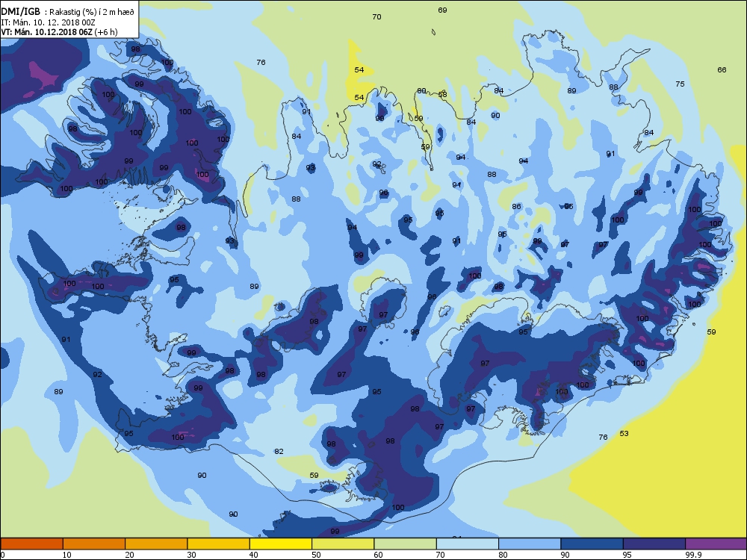Click the humidity value 82 on the map

point(279,452)
